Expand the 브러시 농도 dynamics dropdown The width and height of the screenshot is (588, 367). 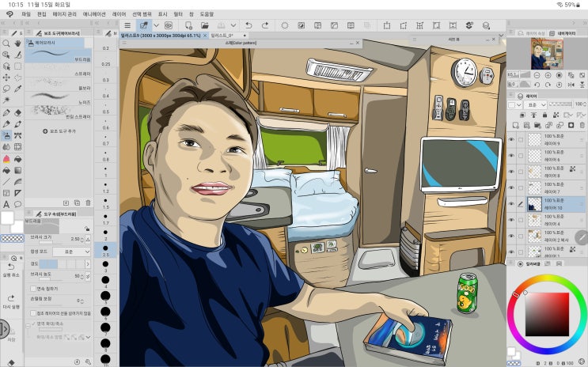pyautogui.click(x=88, y=276)
